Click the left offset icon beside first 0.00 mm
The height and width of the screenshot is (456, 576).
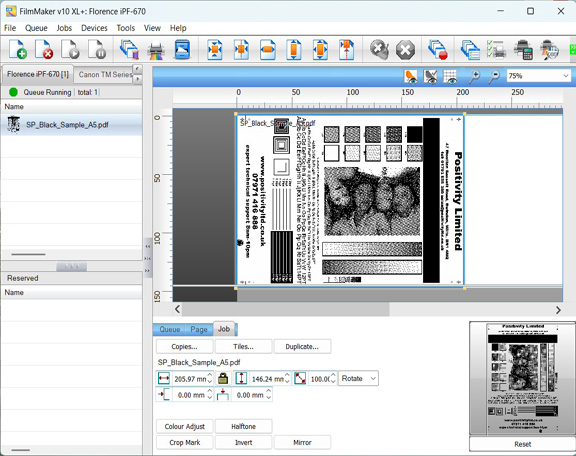coord(163,395)
